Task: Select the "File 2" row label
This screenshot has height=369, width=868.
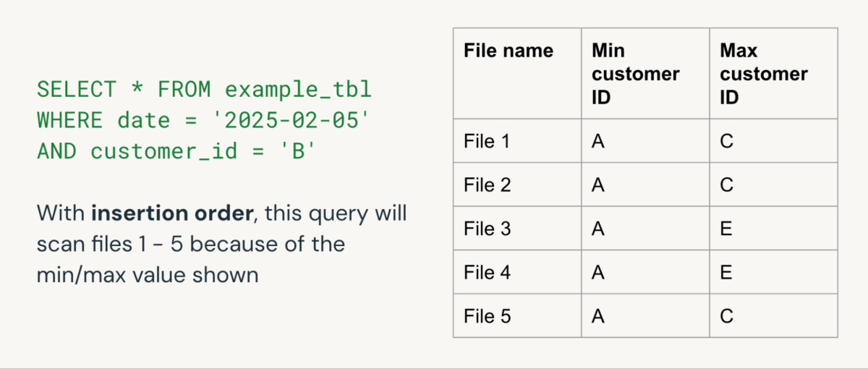Action: 487,185
